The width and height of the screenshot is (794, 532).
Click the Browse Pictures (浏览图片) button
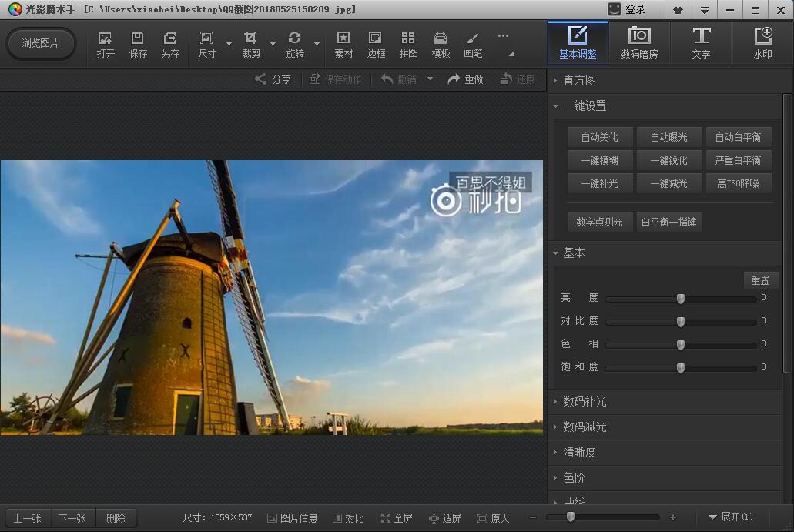(x=41, y=43)
